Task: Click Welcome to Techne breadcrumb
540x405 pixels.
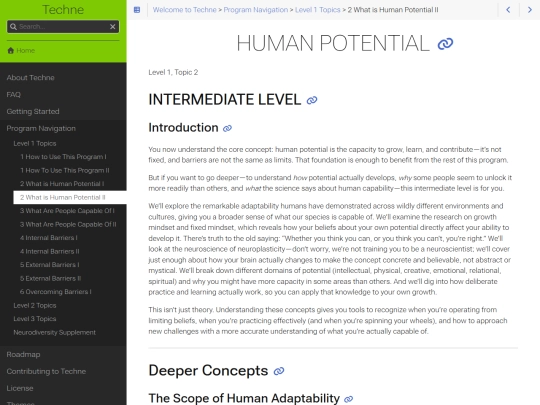Action: tap(185, 10)
